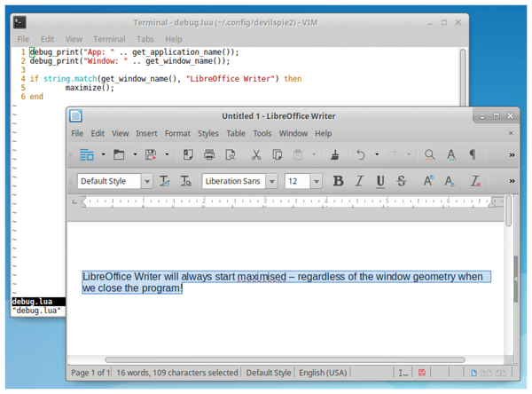Click the Clear Direct Formatting icon
This screenshot has width=532, height=394.
pyautogui.click(x=475, y=181)
